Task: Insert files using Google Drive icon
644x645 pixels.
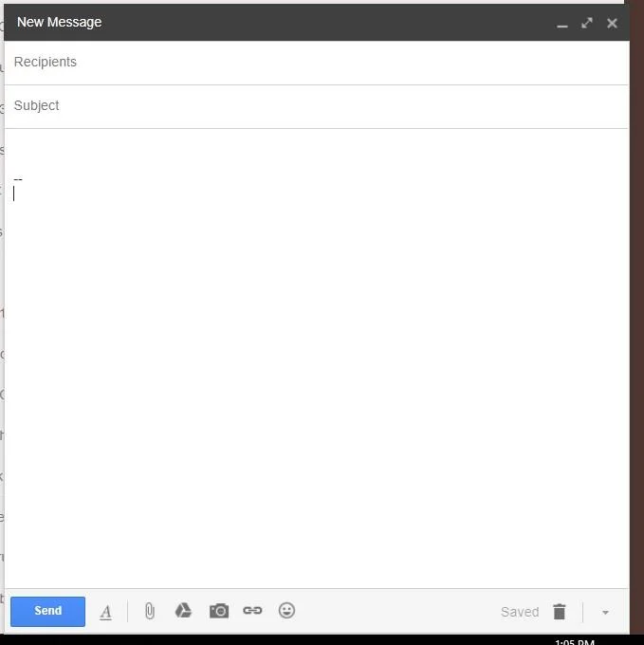Action: click(x=183, y=611)
